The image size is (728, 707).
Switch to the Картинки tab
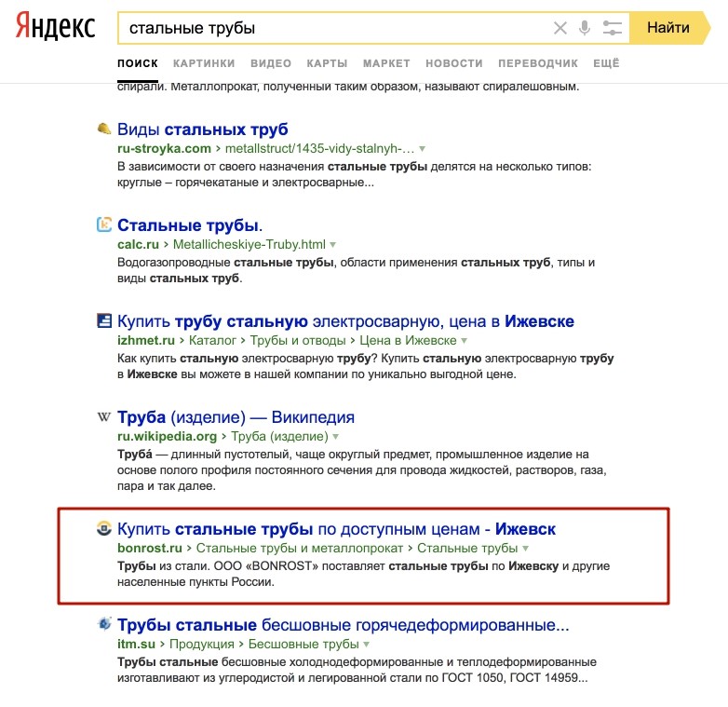204,63
